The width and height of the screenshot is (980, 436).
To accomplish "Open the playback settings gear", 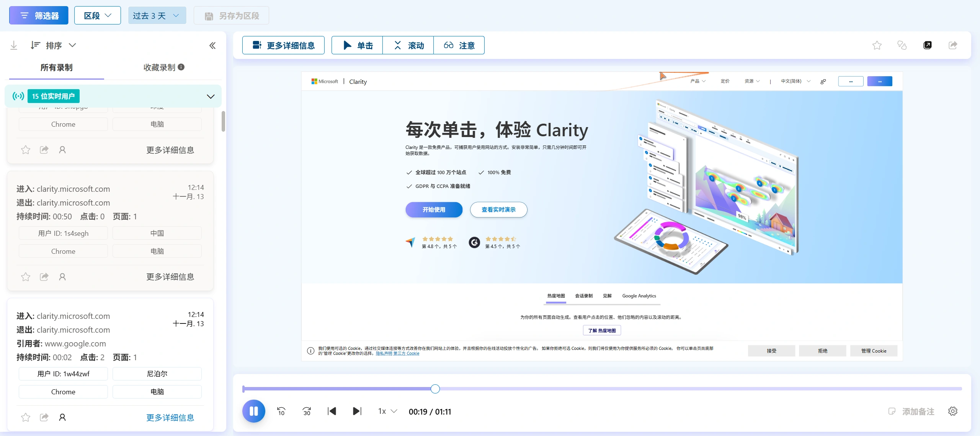I will pos(953,411).
